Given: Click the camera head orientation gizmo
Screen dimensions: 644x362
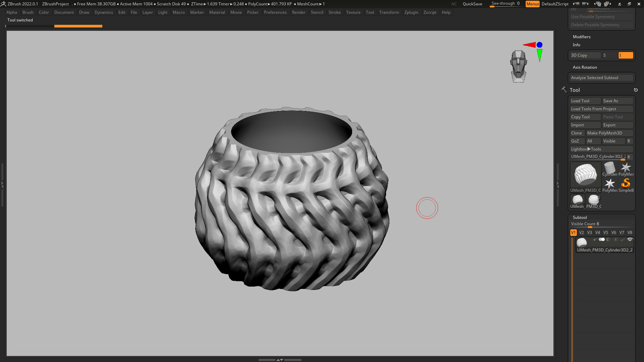Looking at the screenshot, I should coord(519,66).
